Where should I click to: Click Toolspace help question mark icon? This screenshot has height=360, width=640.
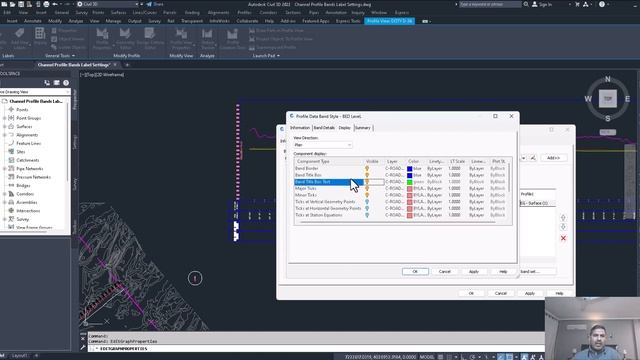click(x=66, y=83)
